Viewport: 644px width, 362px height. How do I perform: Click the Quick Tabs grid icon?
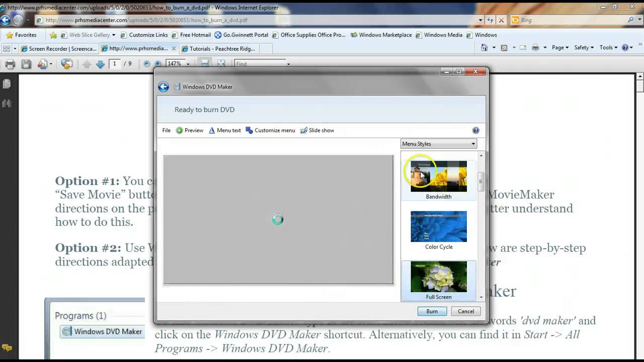pos(7,48)
